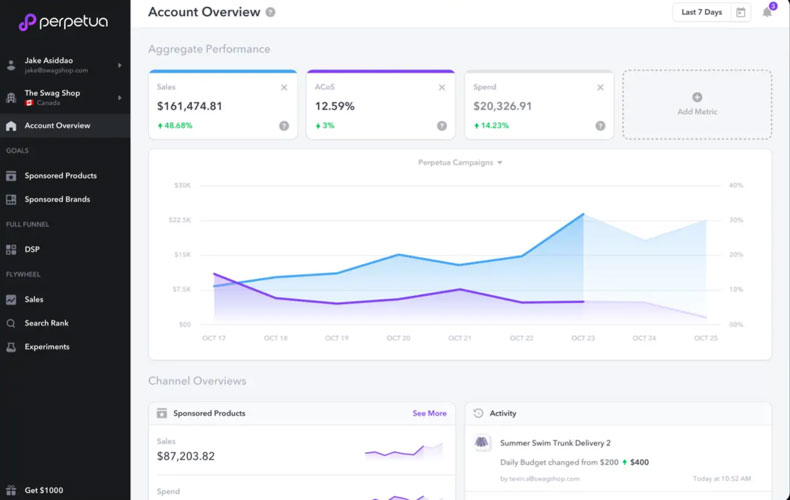This screenshot has height=500, width=790.
Task: Click the OCT 25 axis label
Action: [x=706, y=338]
